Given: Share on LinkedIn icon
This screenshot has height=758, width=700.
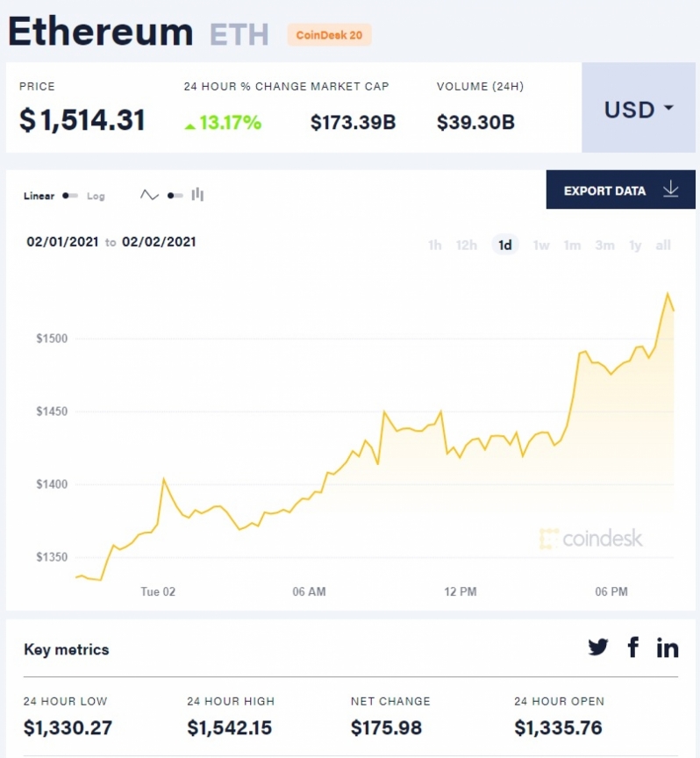Looking at the screenshot, I should tap(668, 647).
